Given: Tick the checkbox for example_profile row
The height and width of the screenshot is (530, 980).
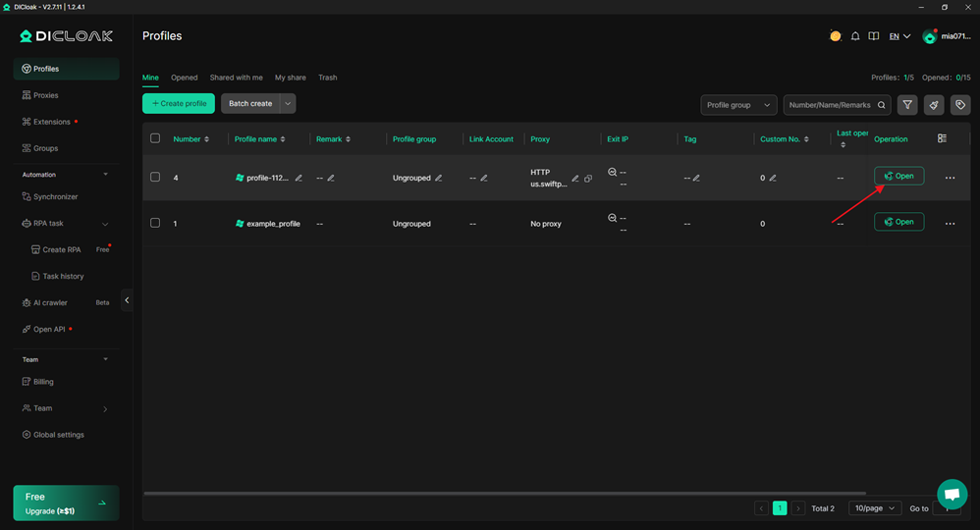Looking at the screenshot, I should tap(155, 223).
